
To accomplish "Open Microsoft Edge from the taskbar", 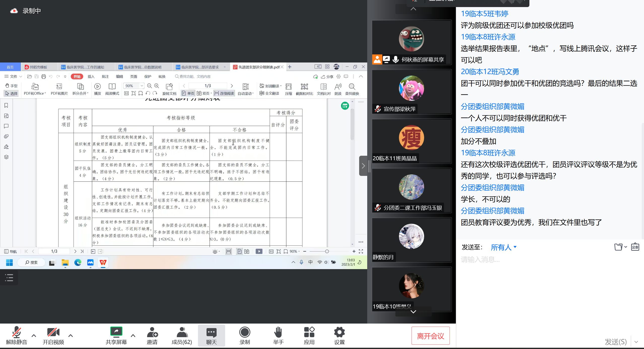I will [x=78, y=263].
